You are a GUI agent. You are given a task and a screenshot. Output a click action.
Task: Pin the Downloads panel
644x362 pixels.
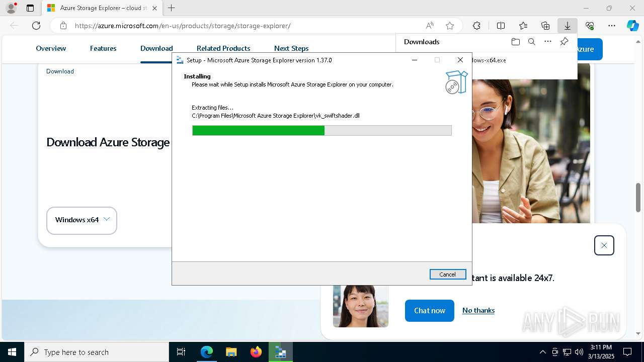(x=564, y=42)
